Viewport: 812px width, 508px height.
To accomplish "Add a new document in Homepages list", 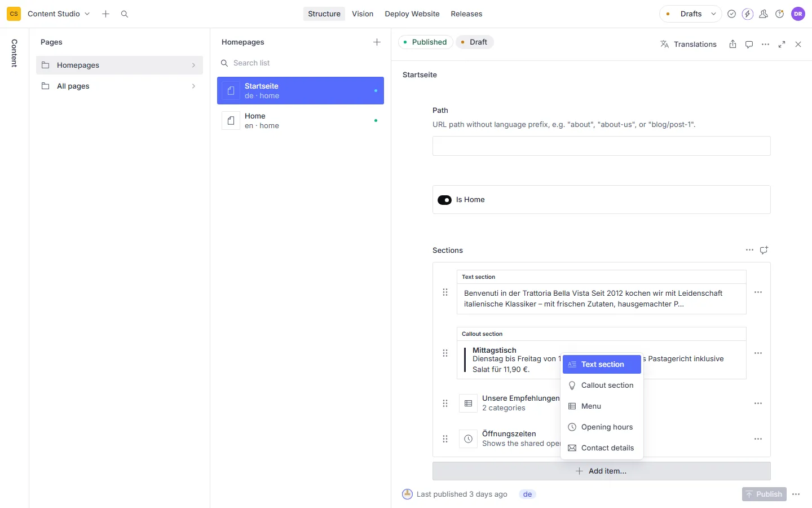I will point(377,42).
